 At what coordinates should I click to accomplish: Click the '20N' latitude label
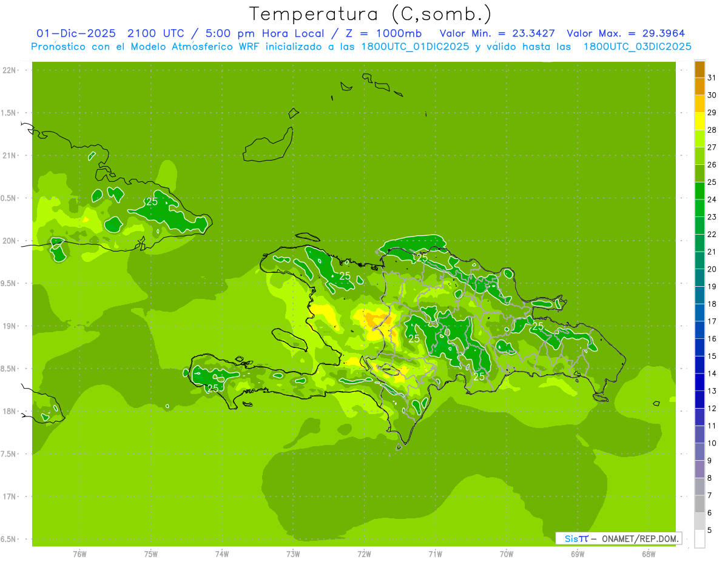click(10, 241)
